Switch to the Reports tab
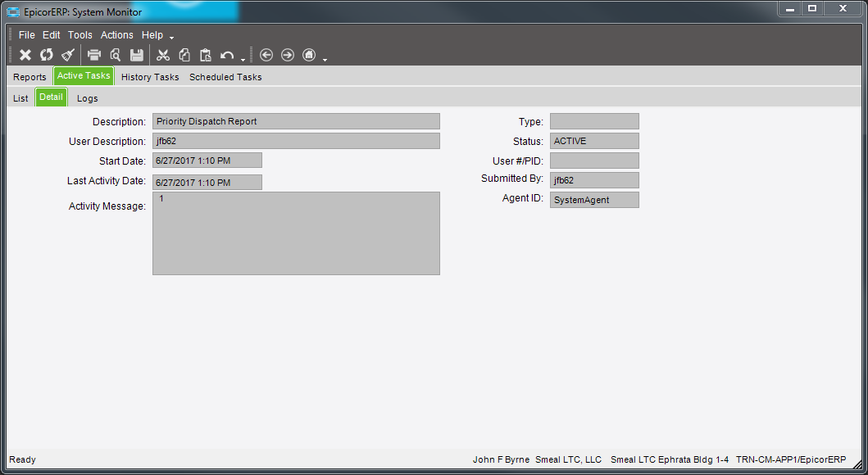This screenshot has width=868, height=475. (30, 77)
